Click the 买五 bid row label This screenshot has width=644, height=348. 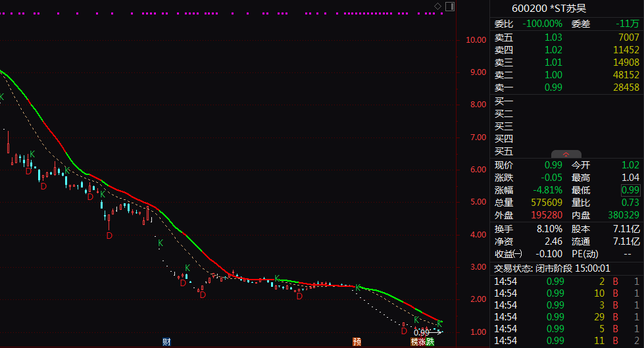click(503, 151)
